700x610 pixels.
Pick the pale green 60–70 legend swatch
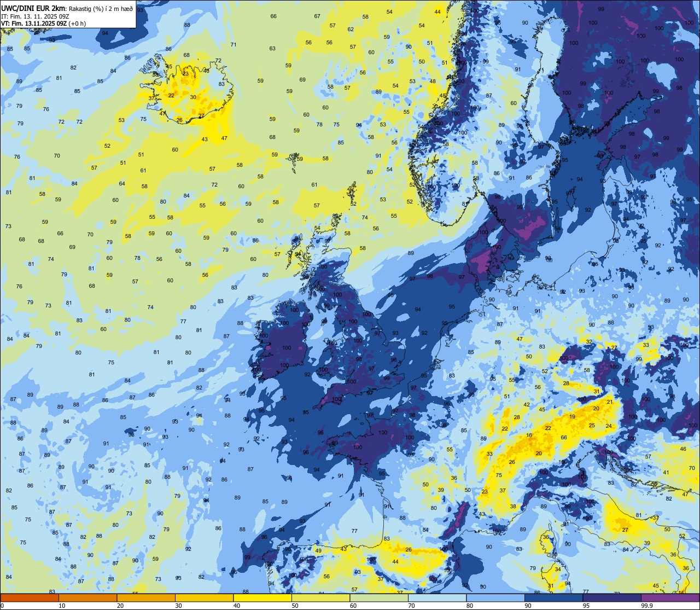[379, 598]
